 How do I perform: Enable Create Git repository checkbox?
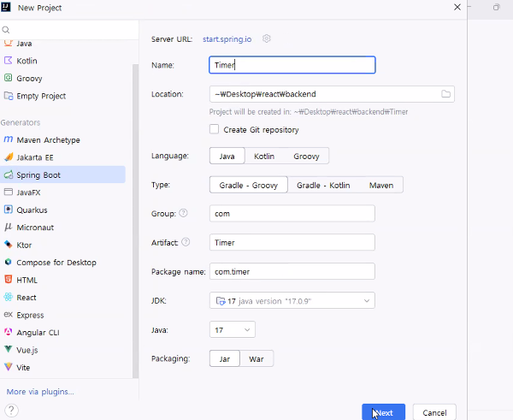[x=214, y=129]
